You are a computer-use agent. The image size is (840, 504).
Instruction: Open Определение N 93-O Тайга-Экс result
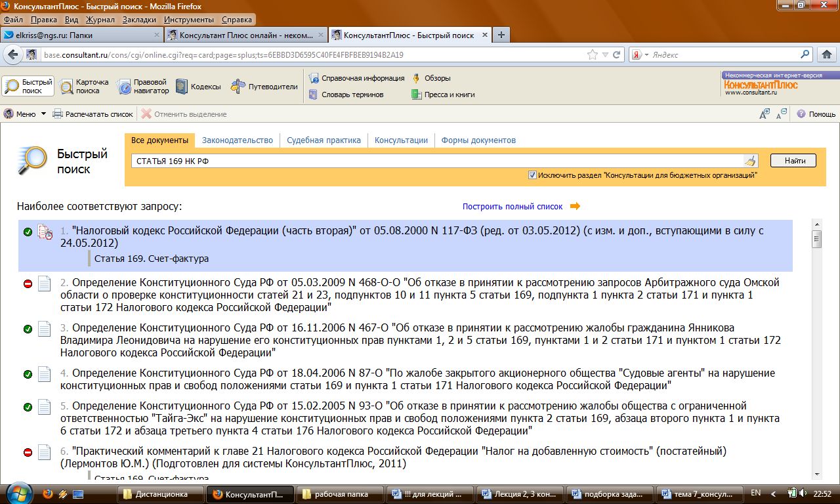click(x=419, y=419)
